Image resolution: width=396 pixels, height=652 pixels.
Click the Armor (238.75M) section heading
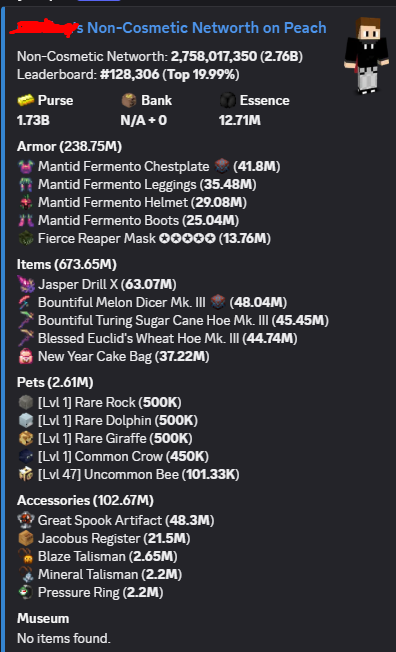point(69,146)
